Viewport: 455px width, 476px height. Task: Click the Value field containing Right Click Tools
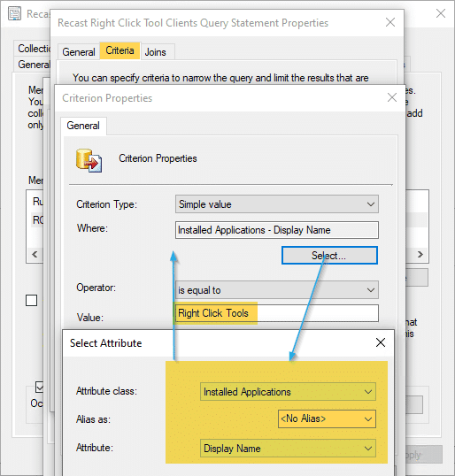[x=277, y=313]
